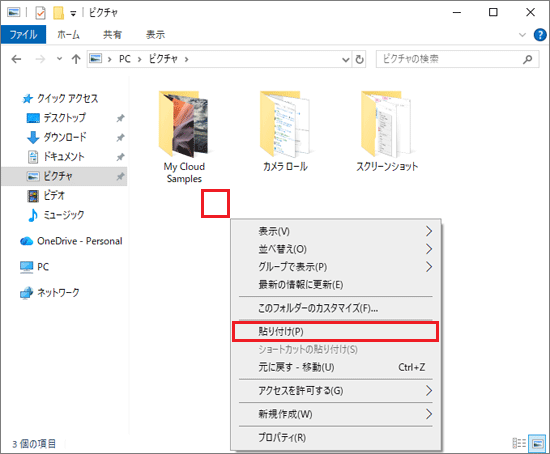This screenshot has height=454, width=550.
Task: Choose プロパティ(R) in the context menu
Action: coord(336,438)
